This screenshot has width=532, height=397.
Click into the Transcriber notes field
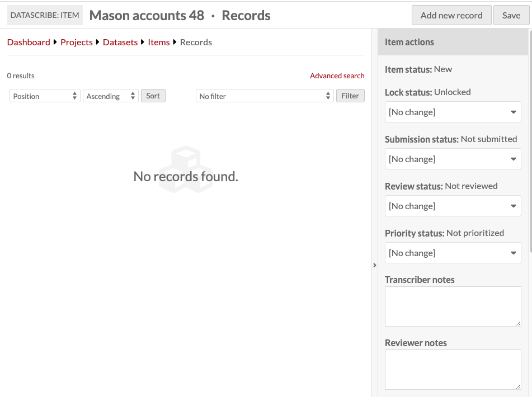453,306
